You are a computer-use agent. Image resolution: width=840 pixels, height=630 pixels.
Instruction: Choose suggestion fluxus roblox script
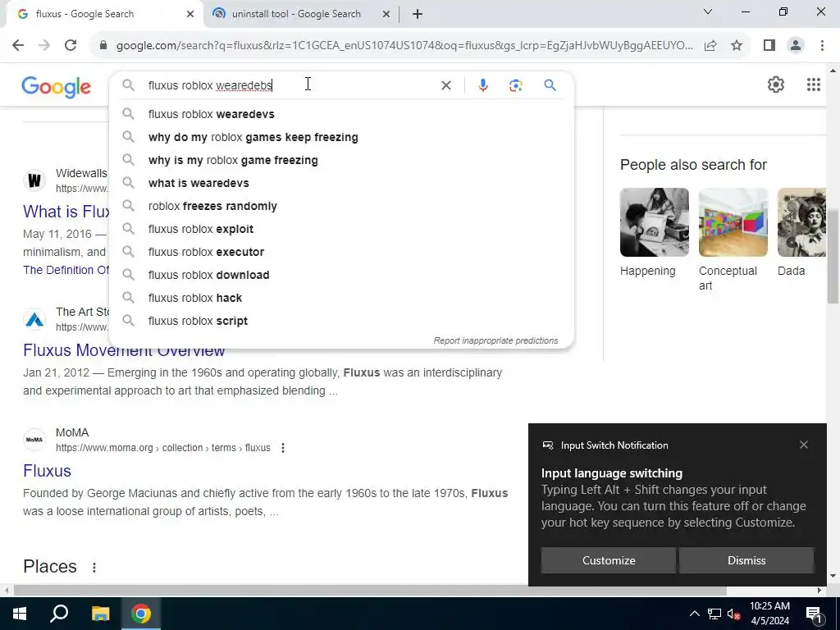[x=342, y=321]
